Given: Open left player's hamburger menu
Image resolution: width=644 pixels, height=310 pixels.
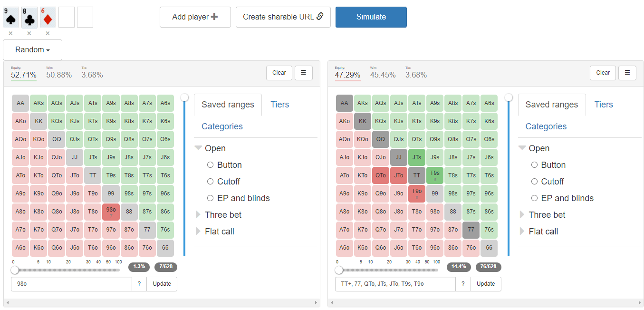Looking at the screenshot, I should pyautogui.click(x=303, y=73).
